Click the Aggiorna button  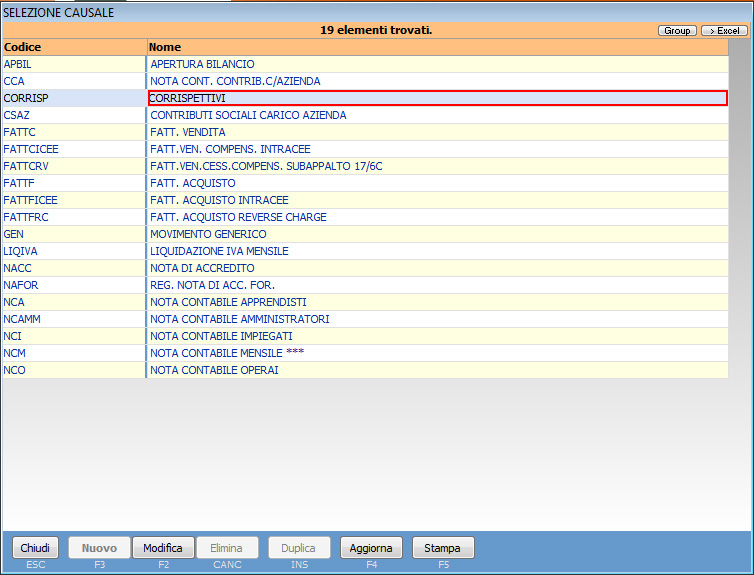pos(371,548)
